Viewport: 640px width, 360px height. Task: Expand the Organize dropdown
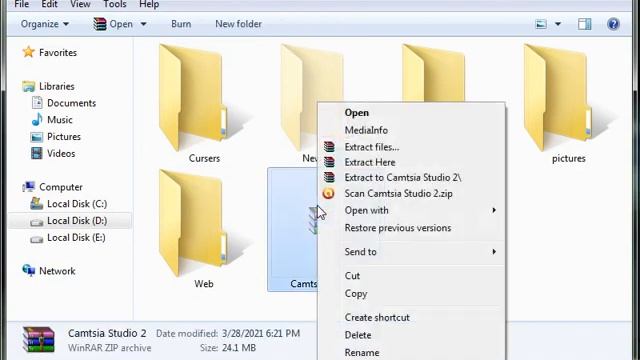tap(44, 24)
